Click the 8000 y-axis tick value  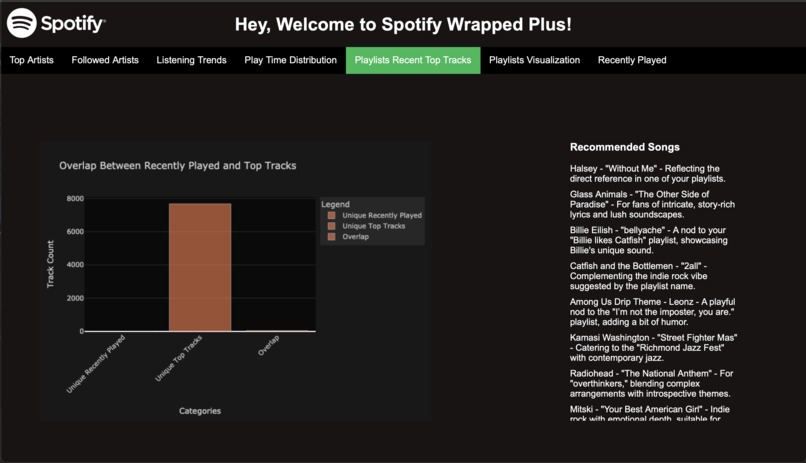pyautogui.click(x=75, y=199)
